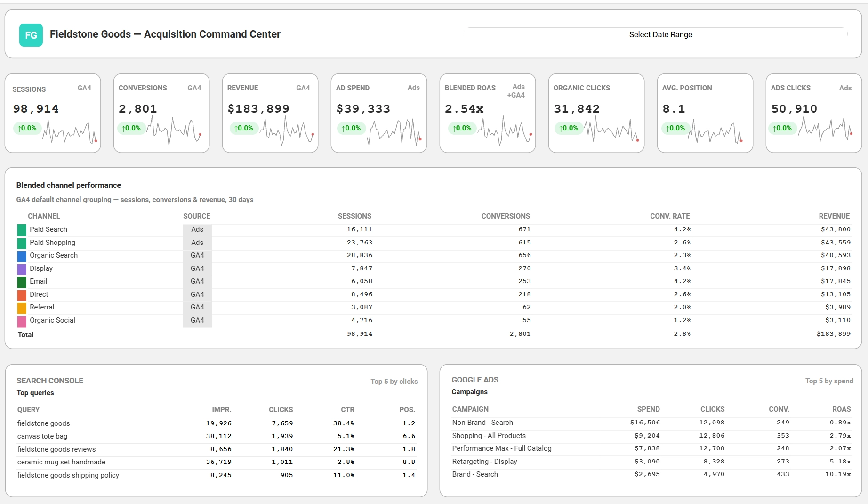
Task: Click the Total revenue $183,899 table cell
Action: (x=834, y=334)
